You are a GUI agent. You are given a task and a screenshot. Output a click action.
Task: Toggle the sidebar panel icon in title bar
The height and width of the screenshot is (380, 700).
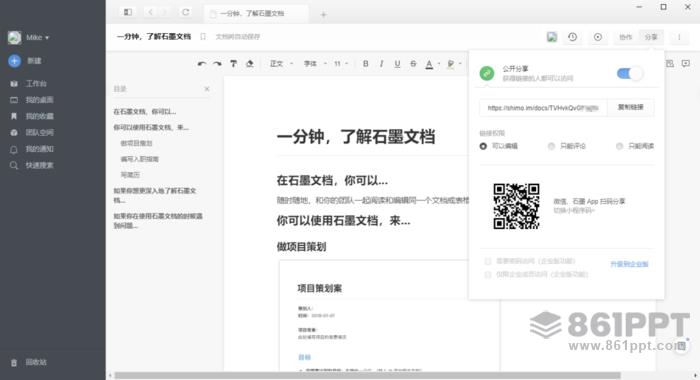click(x=128, y=13)
